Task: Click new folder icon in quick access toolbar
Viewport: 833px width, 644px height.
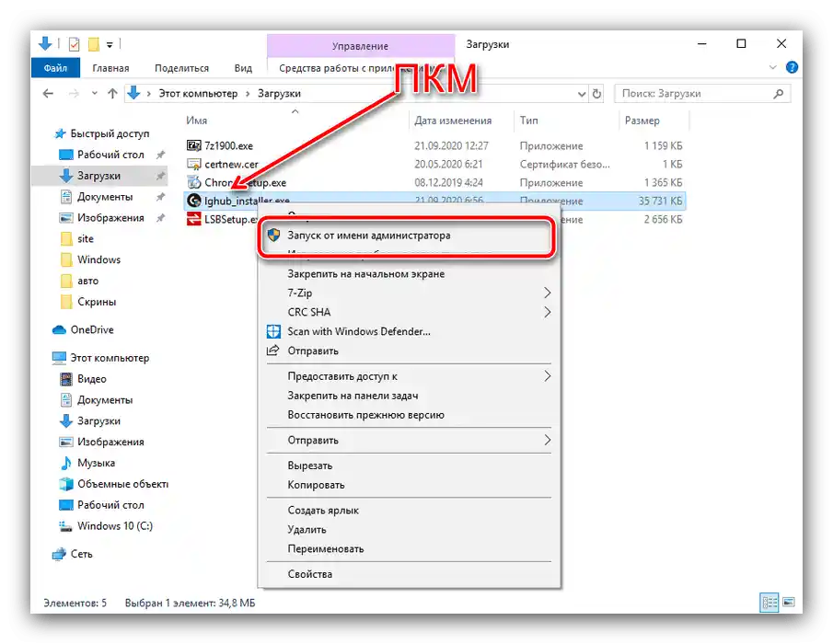Action: [x=94, y=44]
